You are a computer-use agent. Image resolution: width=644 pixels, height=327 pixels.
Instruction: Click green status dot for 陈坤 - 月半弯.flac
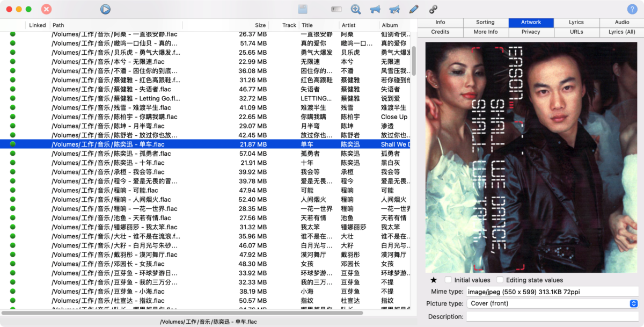(13, 126)
